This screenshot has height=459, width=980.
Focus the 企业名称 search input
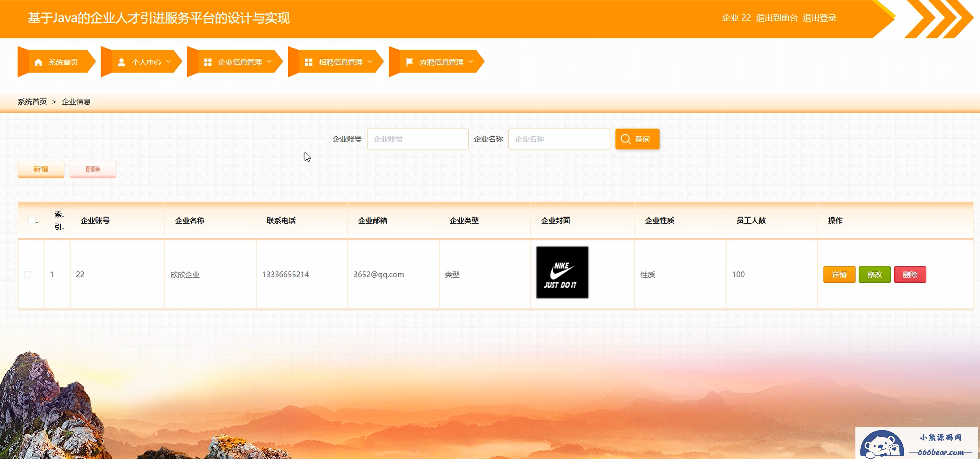click(559, 139)
